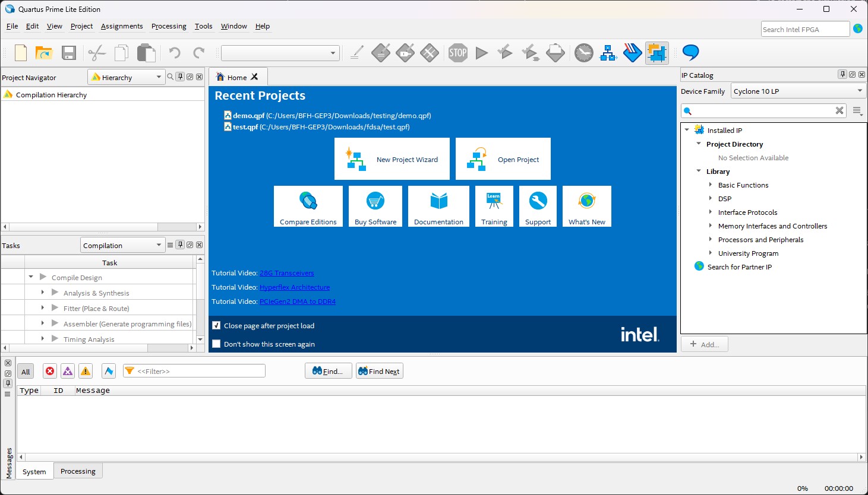The image size is (868, 495).
Task: Collapse the Compile Design task arrow
Action: pos(31,277)
